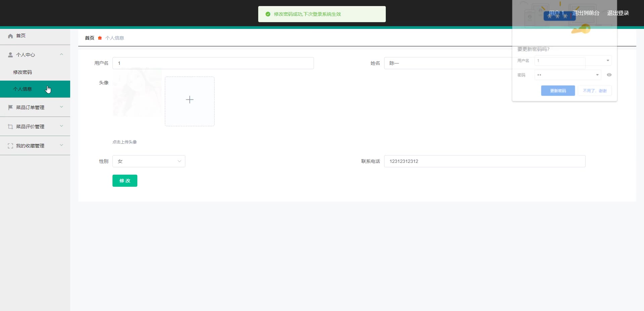Click the green 修改 button
Image resolution: width=644 pixels, height=311 pixels.
[x=125, y=181]
